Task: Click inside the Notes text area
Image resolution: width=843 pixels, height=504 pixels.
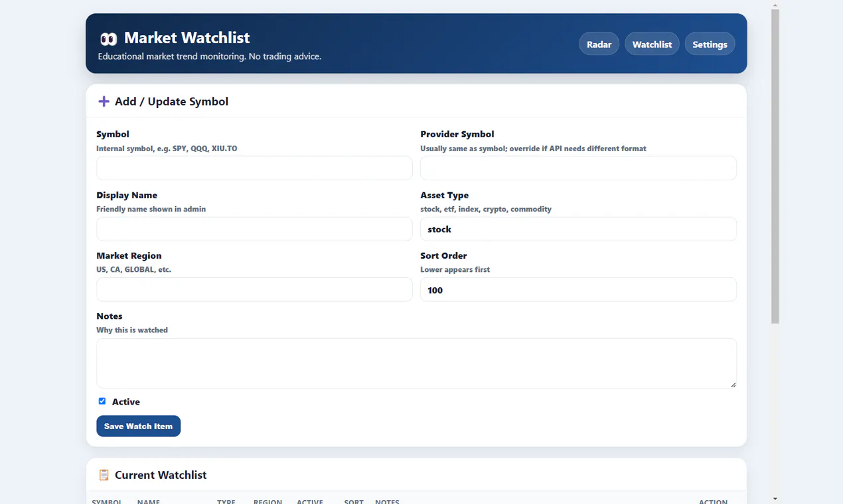Action: pyautogui.click(x=416, y=363)
